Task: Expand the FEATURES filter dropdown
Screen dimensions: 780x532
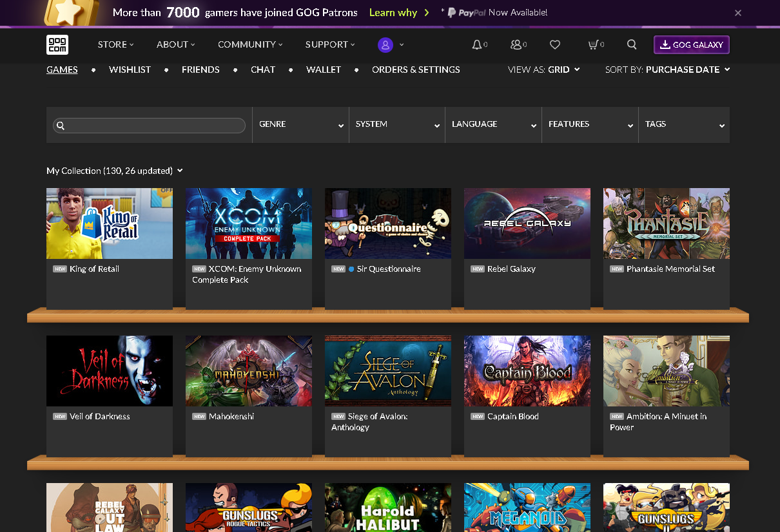Action: pos(590,124)
